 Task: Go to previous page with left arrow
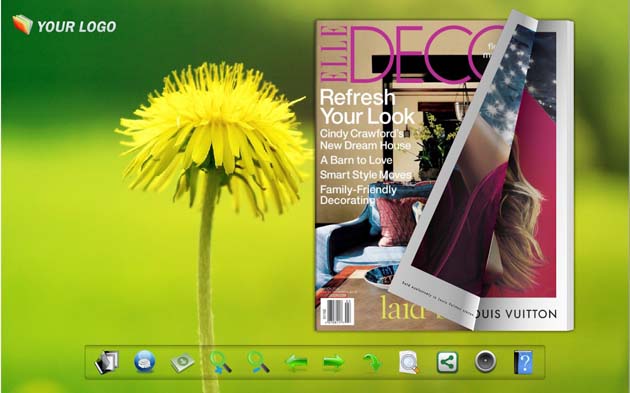coord(296,363)
